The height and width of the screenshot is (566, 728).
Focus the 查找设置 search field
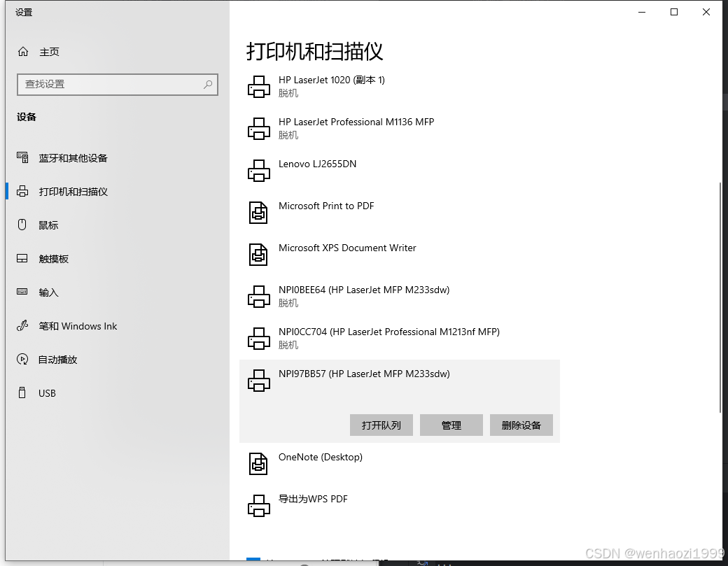(118, 85)
